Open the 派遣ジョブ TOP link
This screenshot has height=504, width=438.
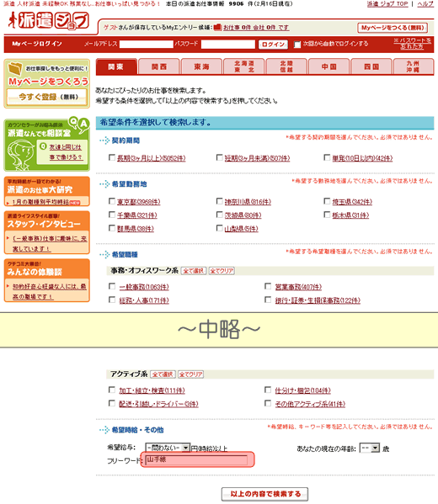click(x=387, y=4)
